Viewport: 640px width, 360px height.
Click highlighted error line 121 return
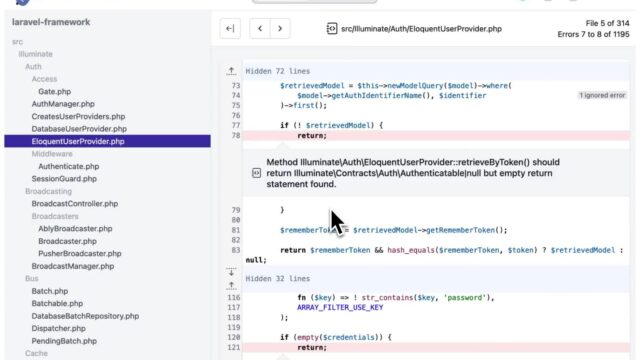[436, 347]
